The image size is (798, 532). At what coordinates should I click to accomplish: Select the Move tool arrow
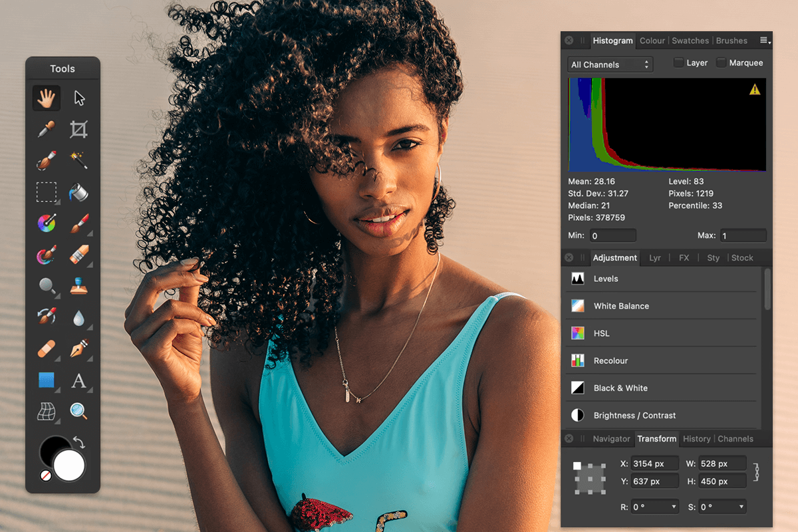point(79,98)
